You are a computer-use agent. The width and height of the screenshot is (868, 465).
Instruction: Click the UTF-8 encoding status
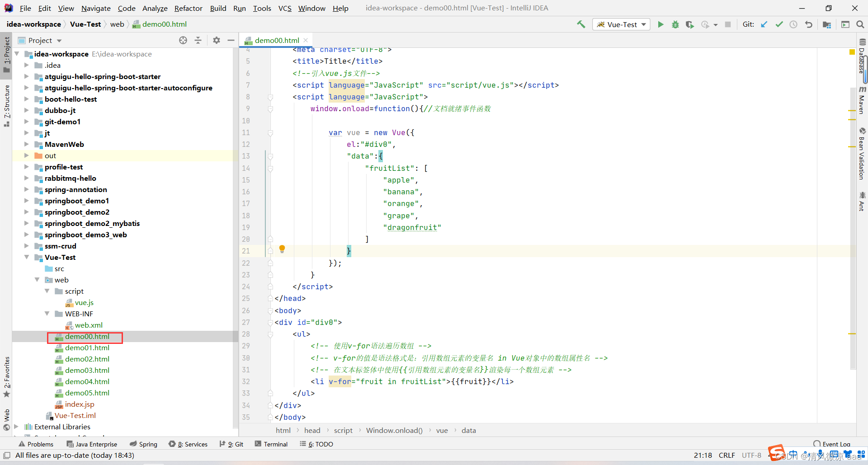coord(751,456)
